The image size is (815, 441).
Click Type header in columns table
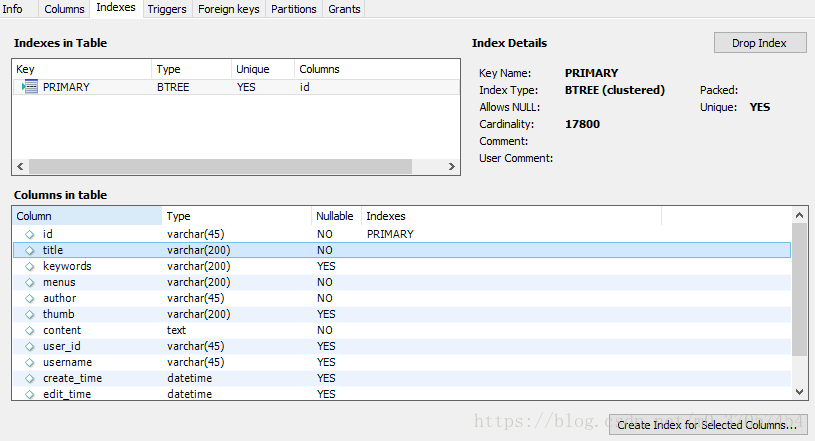[x=237, y=216]
